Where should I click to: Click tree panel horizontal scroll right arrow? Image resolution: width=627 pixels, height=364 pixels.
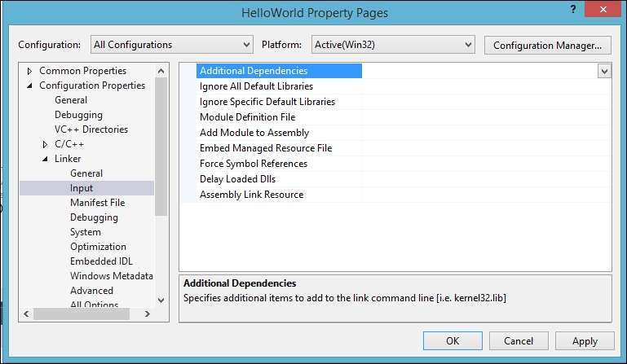pos(147,314)
